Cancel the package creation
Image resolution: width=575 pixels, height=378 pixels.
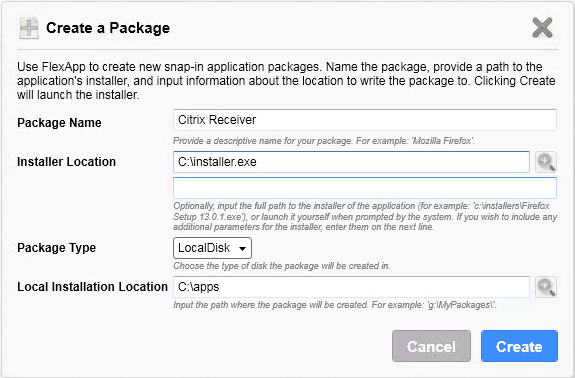click(x=431, y=346)
